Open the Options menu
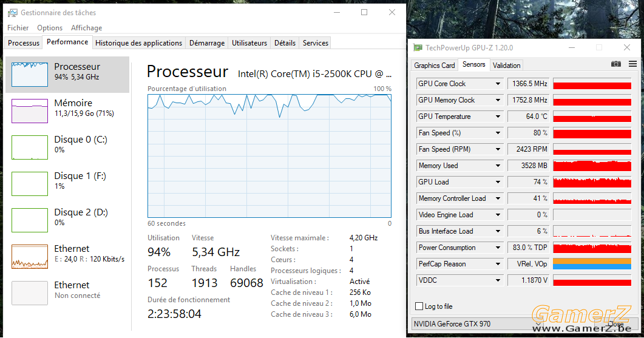 (50, 28)
